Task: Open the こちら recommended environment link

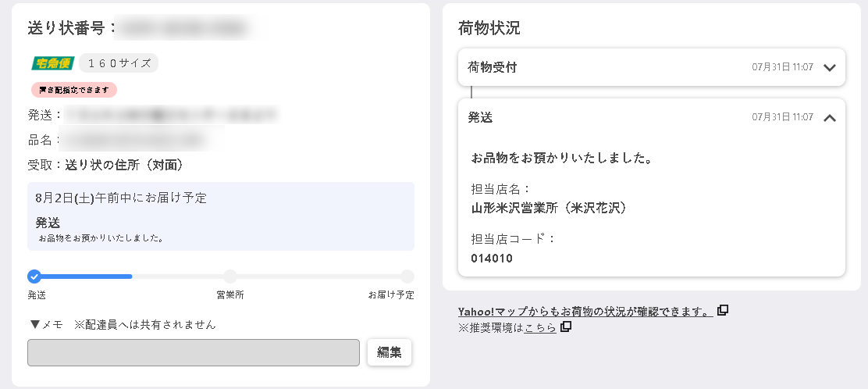Action: pos(540,327)
